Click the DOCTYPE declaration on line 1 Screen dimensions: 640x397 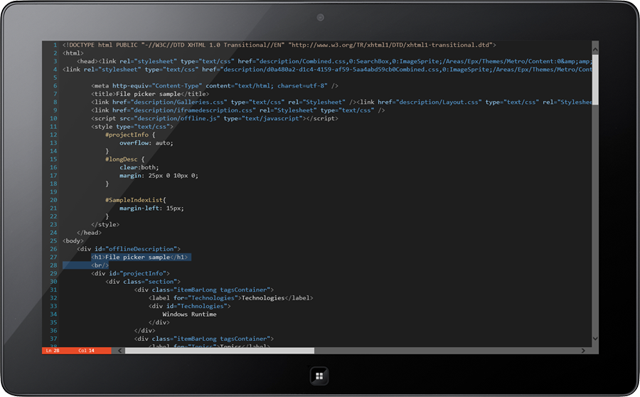point(279,45)
